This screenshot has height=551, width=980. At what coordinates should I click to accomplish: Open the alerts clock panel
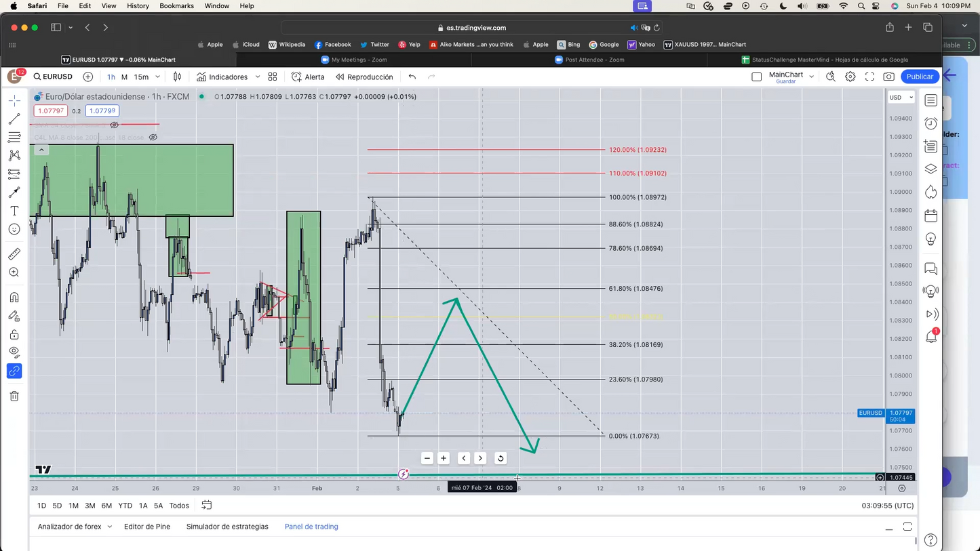pyautogui.click(x=931, y=123)
